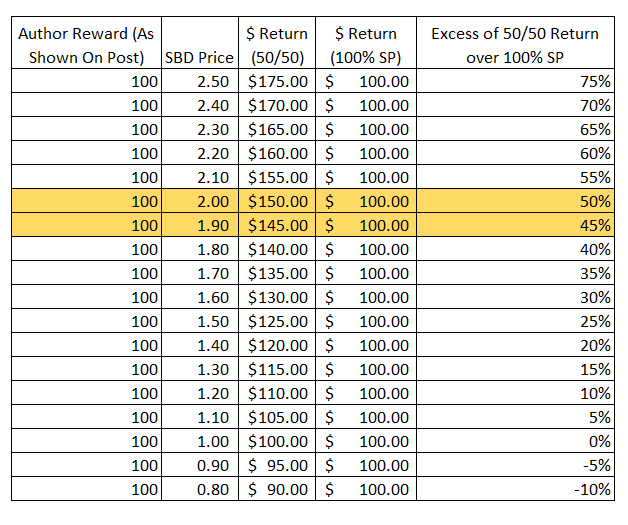Click the SBD price cell 1.40
The width and height of the screenshot is (628, 525).
tap(200, 346)
